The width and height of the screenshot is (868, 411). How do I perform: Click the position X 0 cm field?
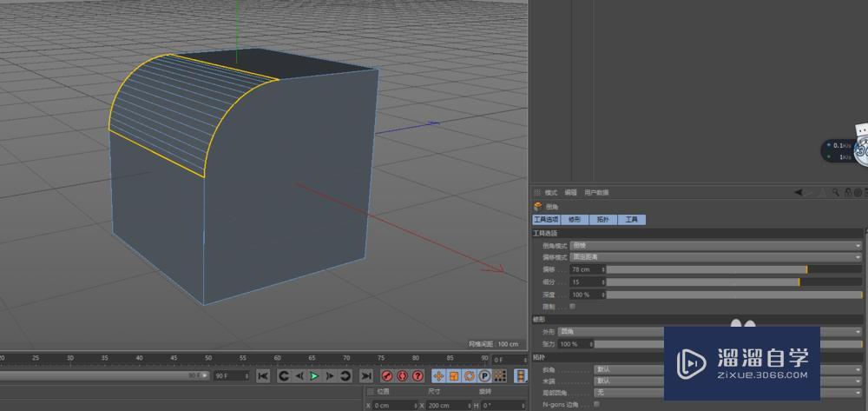tap(394, 406)
